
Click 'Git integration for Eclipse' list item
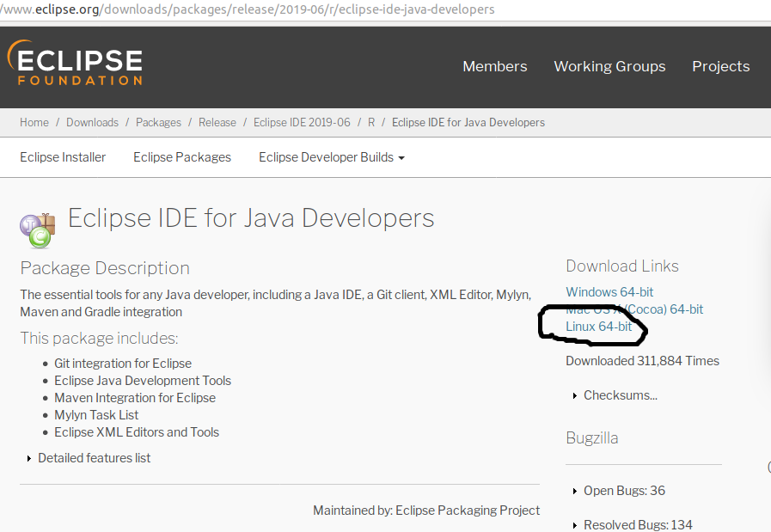(123, 364)
